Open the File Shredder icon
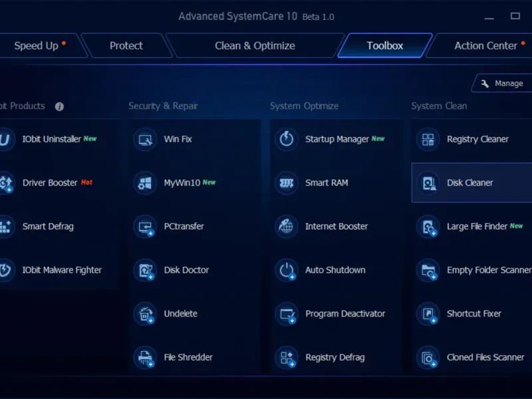The image size is (532, 399). coord(145,357)
